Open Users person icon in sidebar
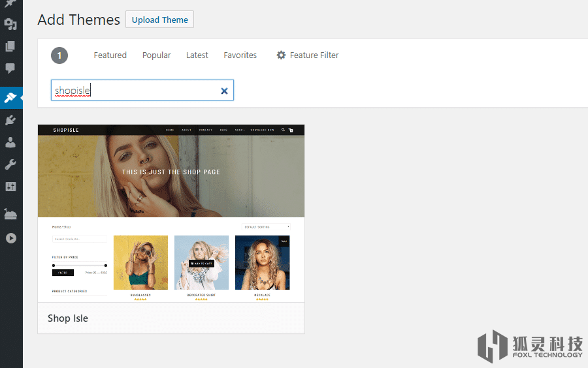 10,142
